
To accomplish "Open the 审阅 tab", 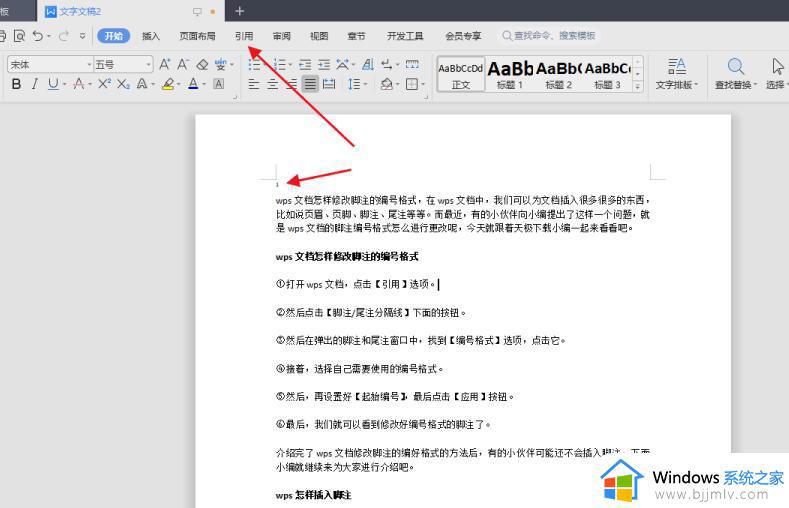I will tap(282, 36).
